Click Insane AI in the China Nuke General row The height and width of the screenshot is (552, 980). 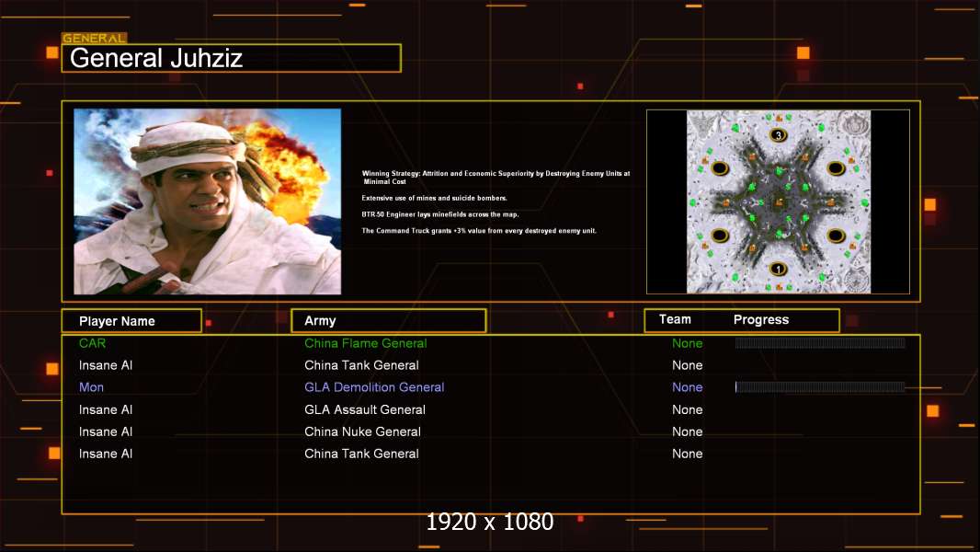106,431
